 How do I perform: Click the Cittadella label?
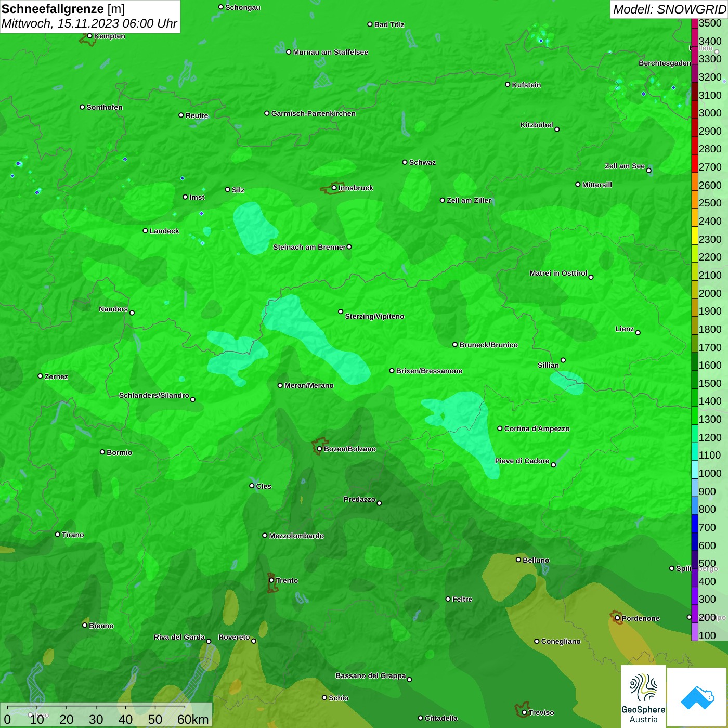point(441,718)
